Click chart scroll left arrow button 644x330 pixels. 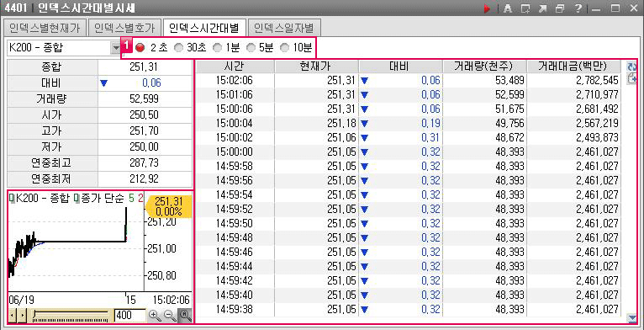click(13, 316)
